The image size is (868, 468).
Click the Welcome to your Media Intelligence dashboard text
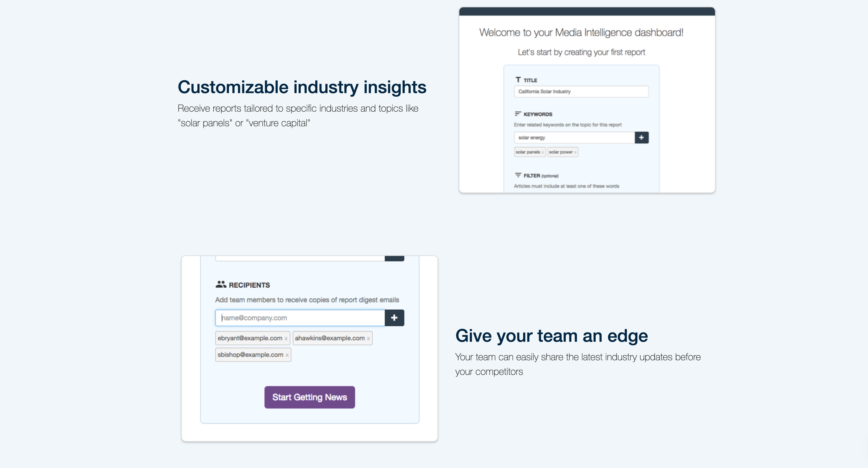581,32
